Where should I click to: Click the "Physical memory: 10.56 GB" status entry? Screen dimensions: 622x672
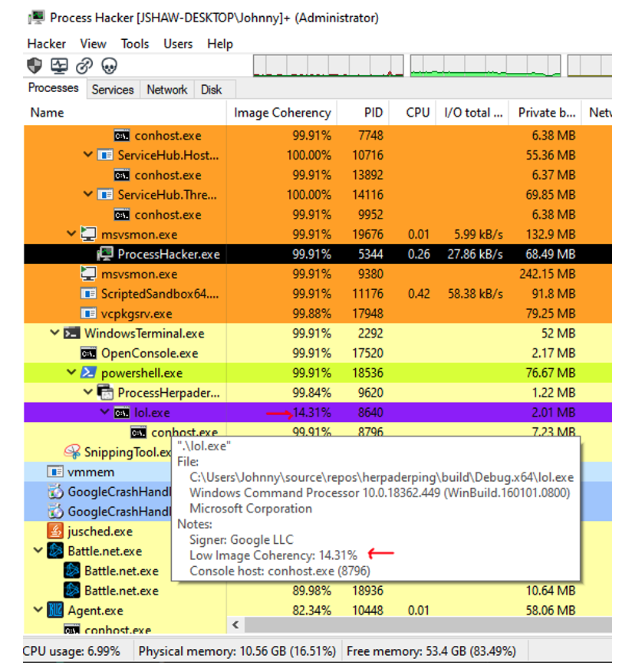pyautogui.click(x=237, y=651)
